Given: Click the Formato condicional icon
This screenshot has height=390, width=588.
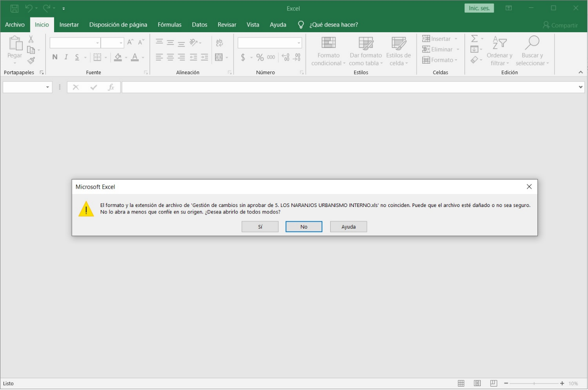Looking at the screenshot, I should 328,43.
